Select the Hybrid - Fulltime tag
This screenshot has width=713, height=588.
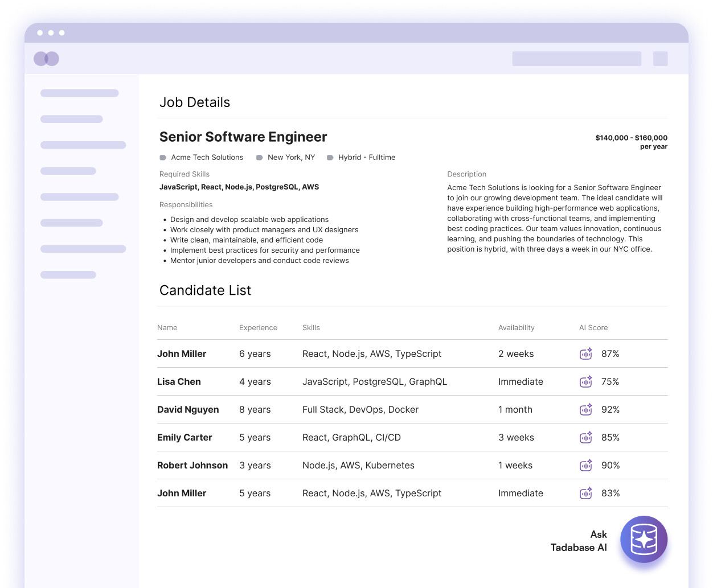pos(361,157)
